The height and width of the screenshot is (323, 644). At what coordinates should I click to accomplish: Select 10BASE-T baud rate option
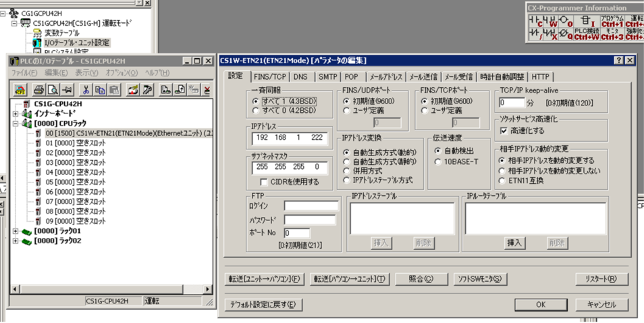438,161
